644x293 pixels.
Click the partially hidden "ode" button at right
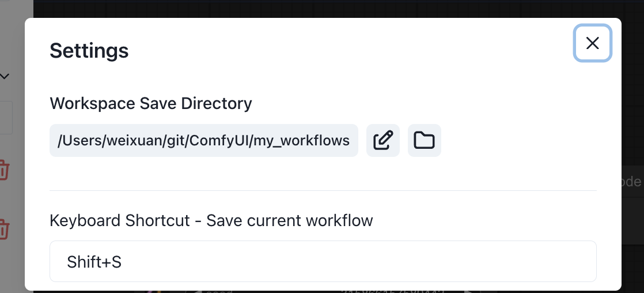(x=632, y=182)
